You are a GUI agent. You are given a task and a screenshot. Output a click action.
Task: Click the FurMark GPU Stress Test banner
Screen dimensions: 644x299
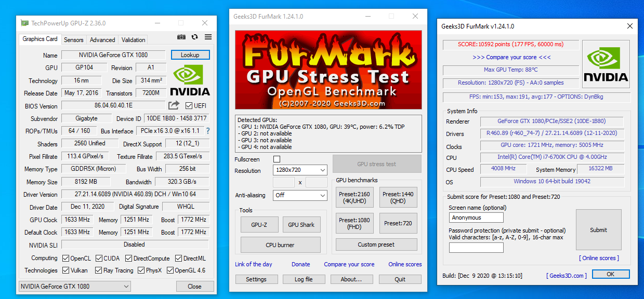[328, 70]
